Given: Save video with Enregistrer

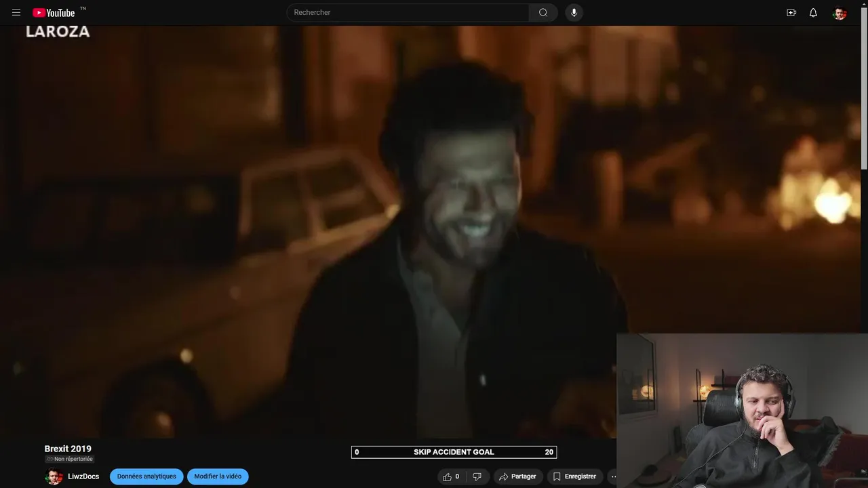Looking at the screenshot, I should point(574,476).
